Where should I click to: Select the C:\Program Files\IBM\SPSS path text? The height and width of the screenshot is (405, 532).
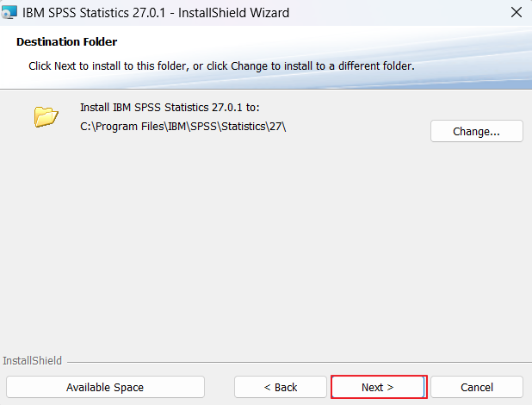[x=182, y=127]
